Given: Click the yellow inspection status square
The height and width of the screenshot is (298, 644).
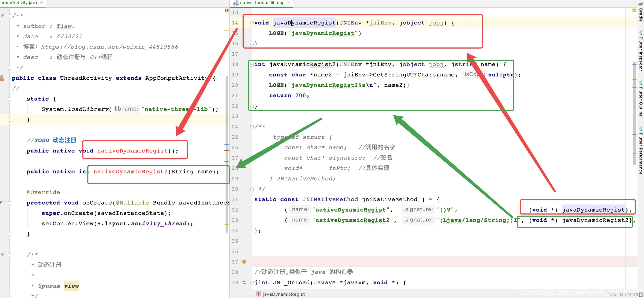Looking at the screenshot, I should 634,10.
